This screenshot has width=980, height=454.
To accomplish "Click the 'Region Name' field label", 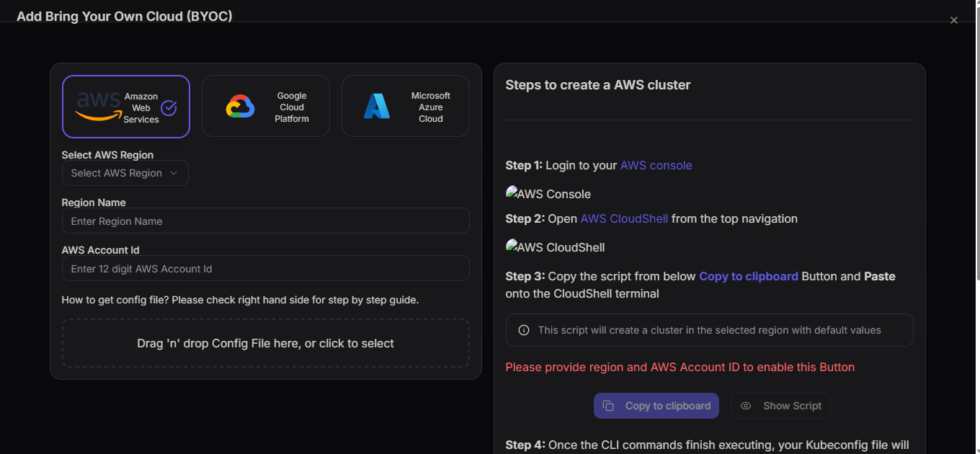I will tap(94, 202).
